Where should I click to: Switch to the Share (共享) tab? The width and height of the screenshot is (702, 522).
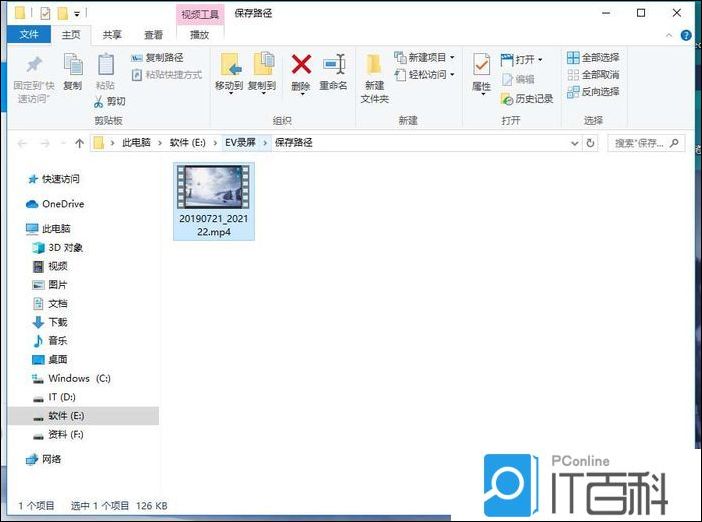112,34
